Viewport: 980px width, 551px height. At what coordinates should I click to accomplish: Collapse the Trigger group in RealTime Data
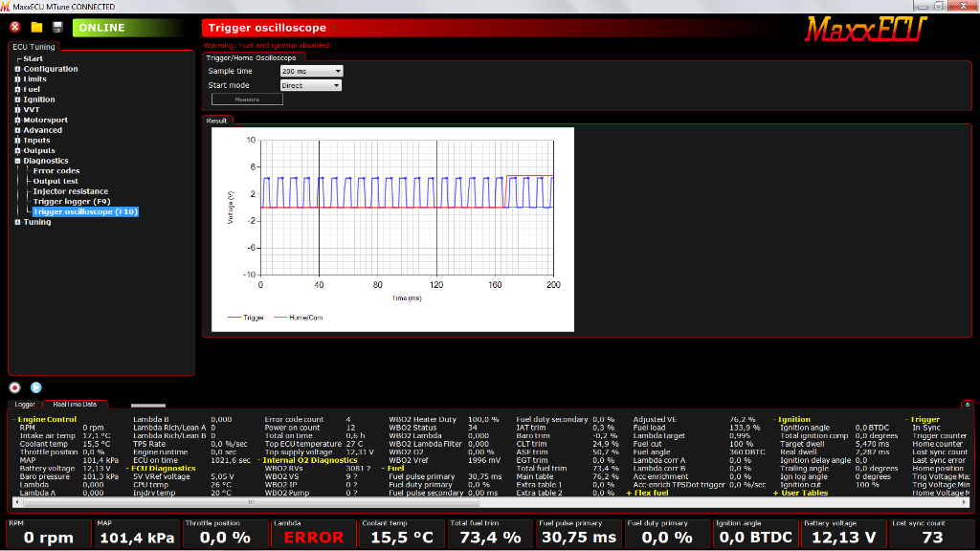pyautogui.click(x=907, y=420)
